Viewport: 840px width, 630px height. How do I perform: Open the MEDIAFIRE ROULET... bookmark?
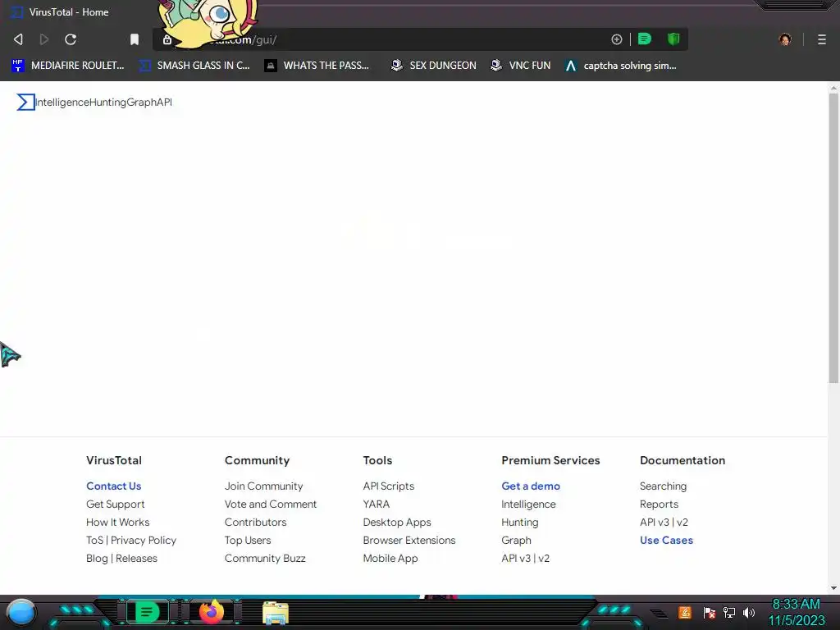click(x=67, y=66)
